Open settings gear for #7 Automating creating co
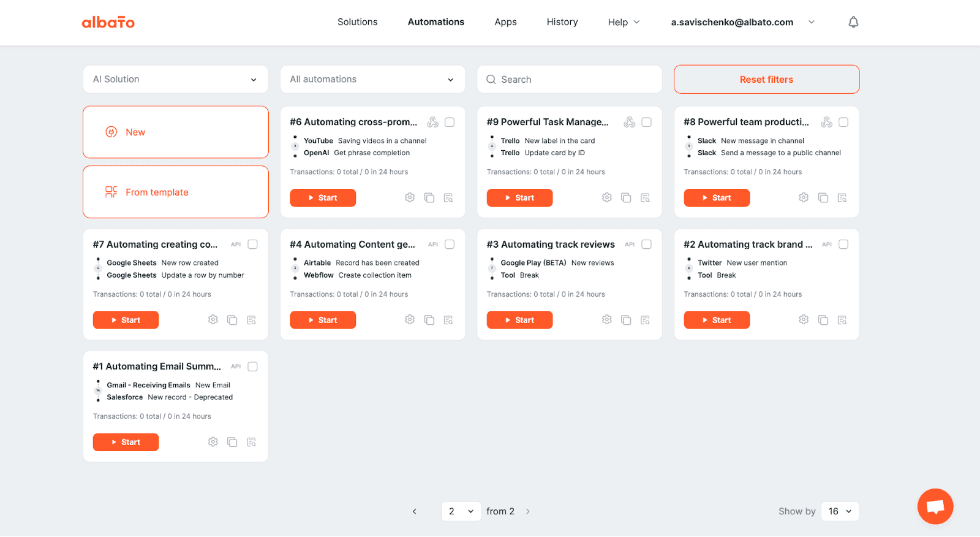 [x=213, y=319]
